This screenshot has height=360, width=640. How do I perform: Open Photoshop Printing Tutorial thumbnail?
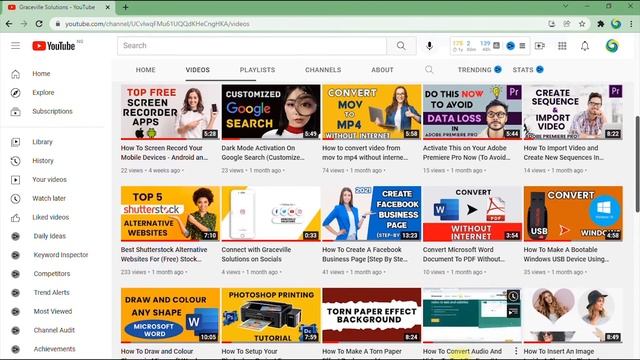click(x=271, y=316)
